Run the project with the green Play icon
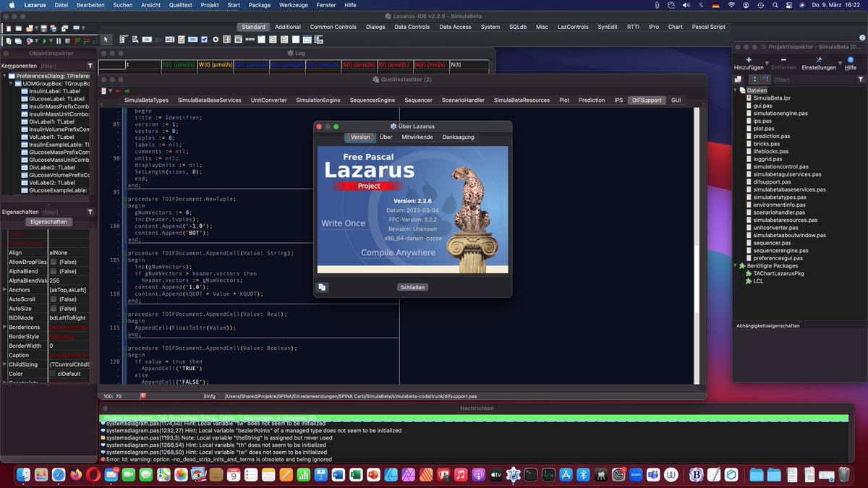Viewport: 868px width, 488px height. (45, 40)
